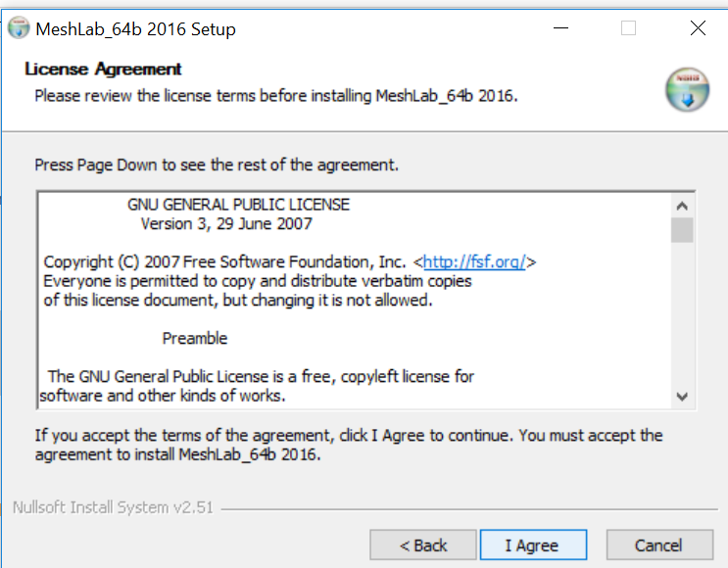Go back with the Back button
This screenshot has width=728, height=568.
coord(423,545)
